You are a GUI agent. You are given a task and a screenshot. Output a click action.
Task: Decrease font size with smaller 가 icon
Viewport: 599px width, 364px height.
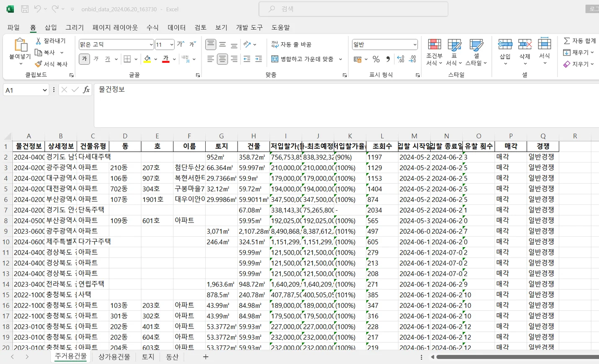click(x=192, y=44)
